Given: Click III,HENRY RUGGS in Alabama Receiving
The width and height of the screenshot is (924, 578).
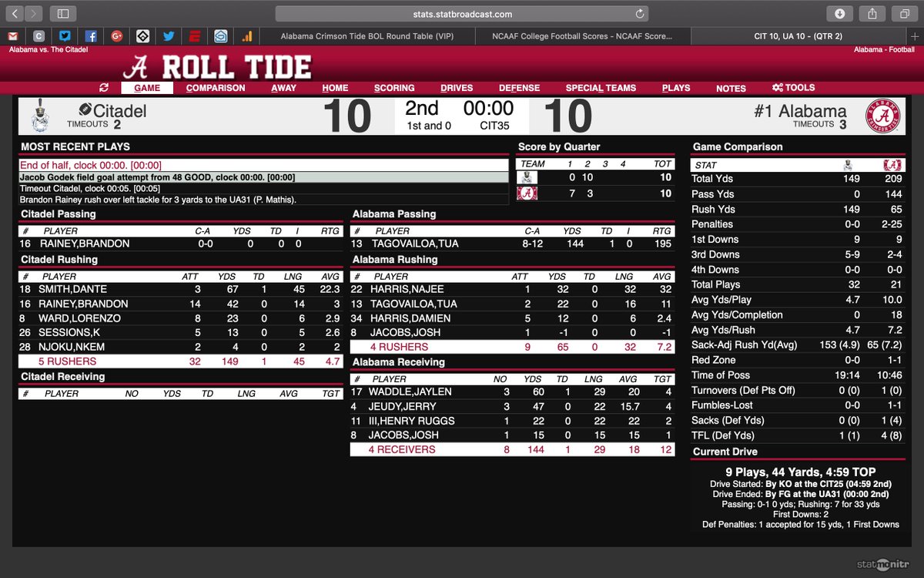Looking at the screenshot, I should [411, 421].
